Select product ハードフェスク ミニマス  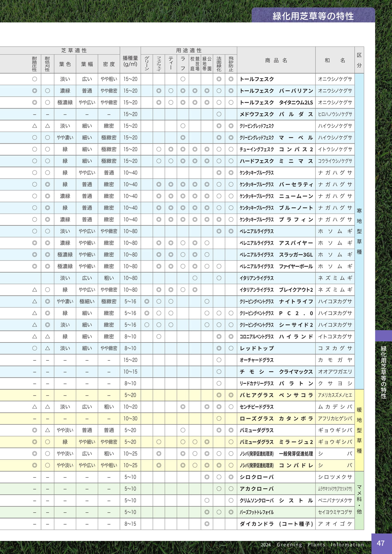[276, 161]
